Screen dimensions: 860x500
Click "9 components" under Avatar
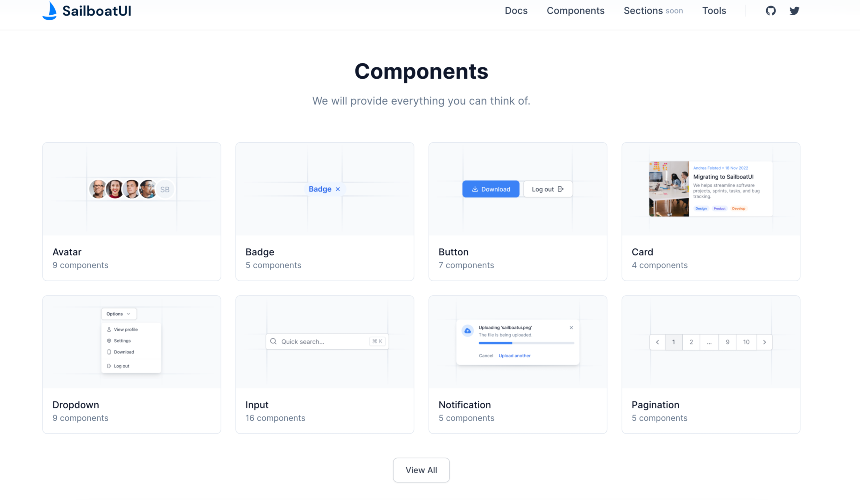(x=80, y=265)
